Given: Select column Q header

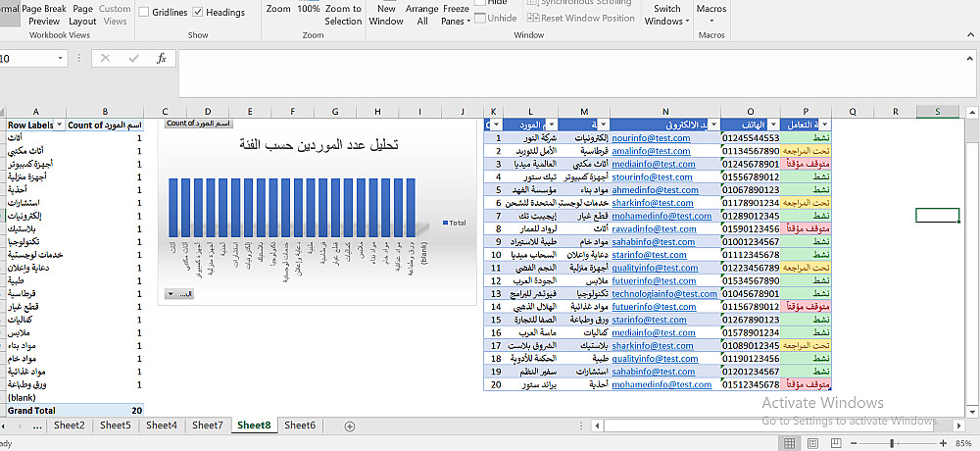Looking at the screenshot, I should pos(853,112).
